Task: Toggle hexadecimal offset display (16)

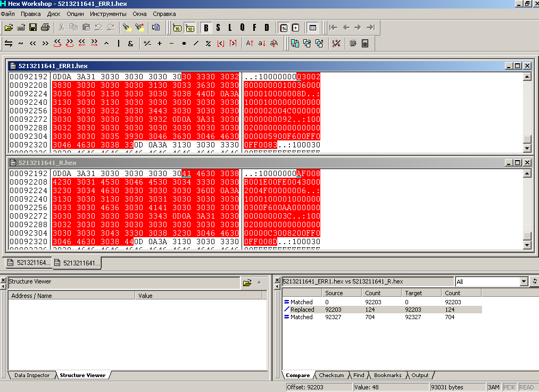Action: click(177, 28)
